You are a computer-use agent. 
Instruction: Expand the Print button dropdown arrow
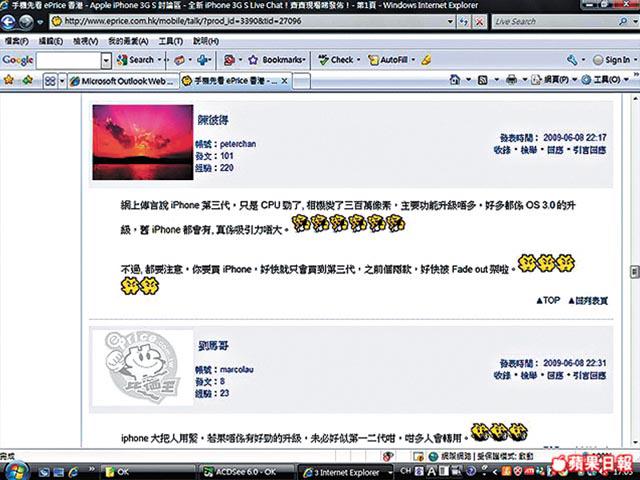524,80
